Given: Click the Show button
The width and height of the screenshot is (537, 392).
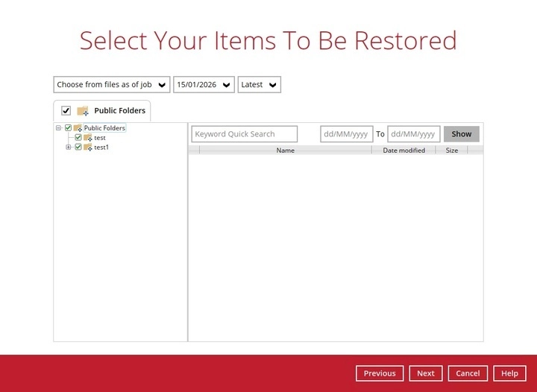Looking at the screenshot, I should pos(462,134).
